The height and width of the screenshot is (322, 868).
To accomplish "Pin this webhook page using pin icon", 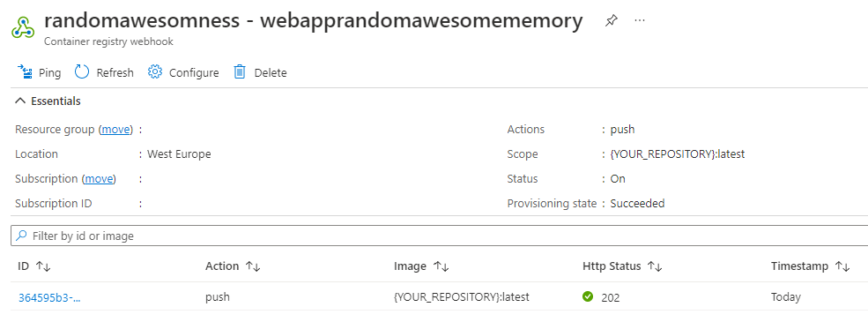I will 612,21.
